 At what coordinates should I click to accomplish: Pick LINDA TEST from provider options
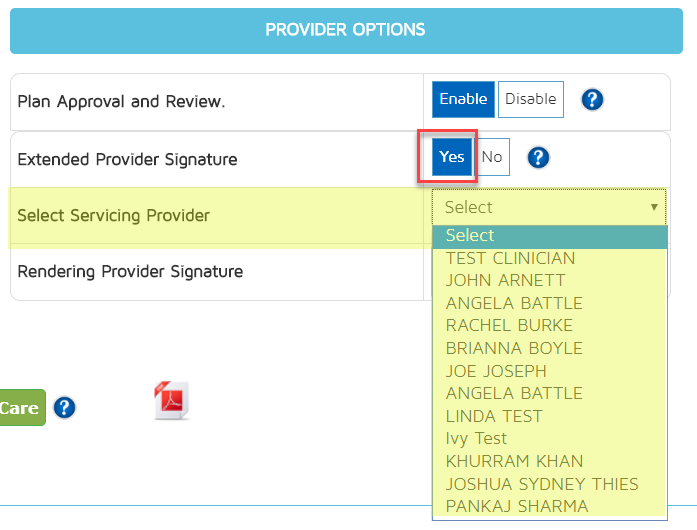pos(494,416)
